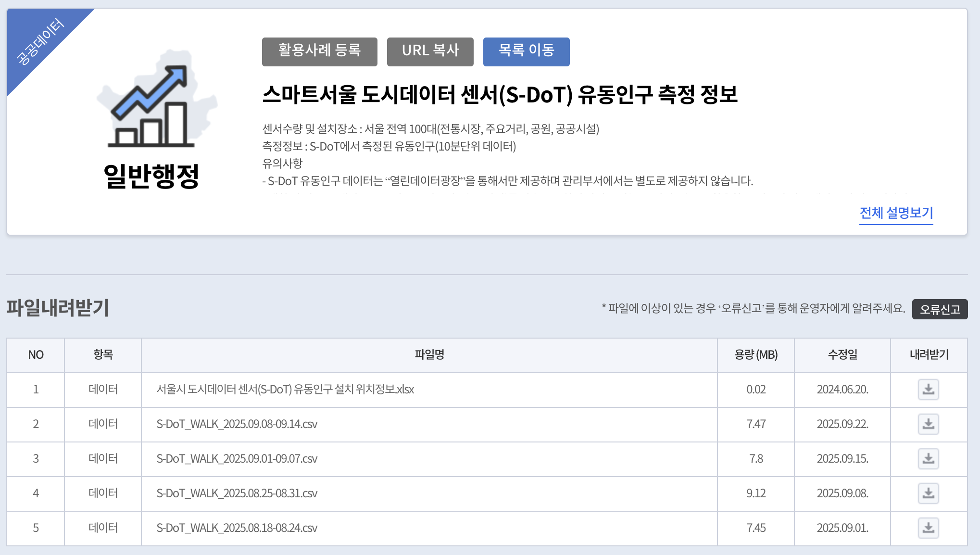The image size is (980, 555).
Task: Click the 일반행정 category label
Action: point(151,176)
